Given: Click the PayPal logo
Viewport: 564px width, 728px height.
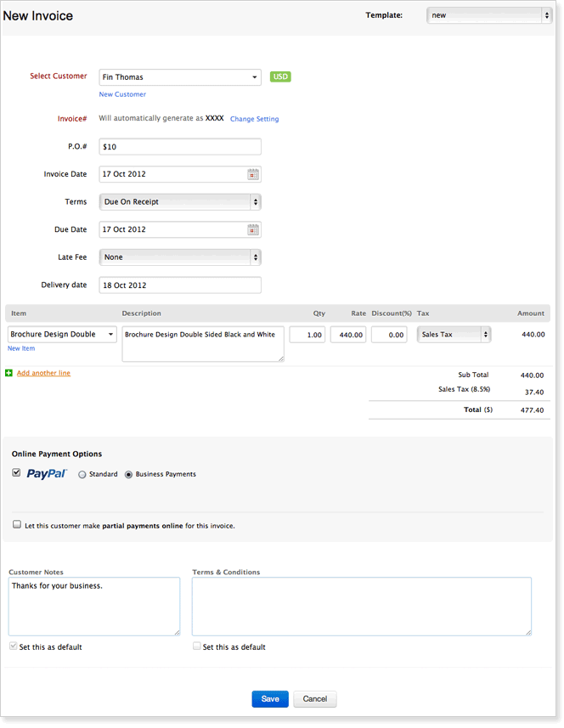Looking at the screenshot, I should [47, 474].
